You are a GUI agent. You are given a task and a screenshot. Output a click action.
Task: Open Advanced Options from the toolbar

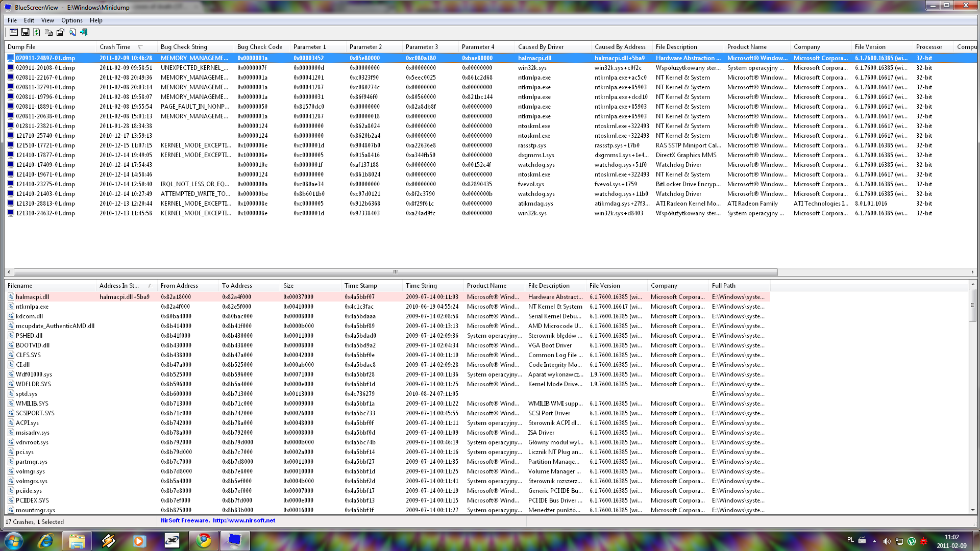click(14, 32)
